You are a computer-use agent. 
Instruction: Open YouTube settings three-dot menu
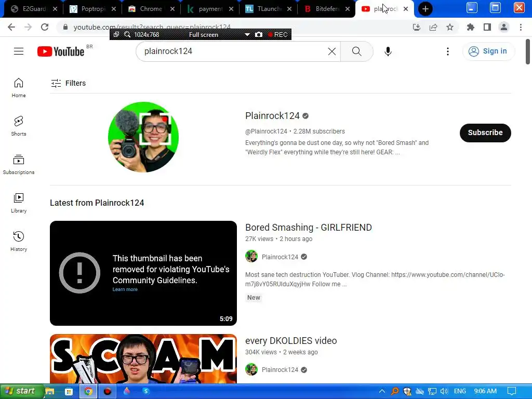click(x=448, y=51)
